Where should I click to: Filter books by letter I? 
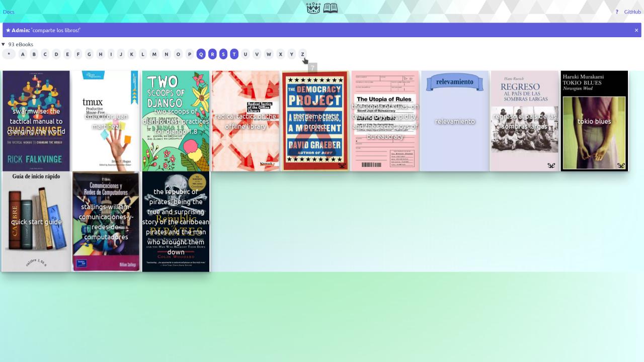tap(111, 54)
